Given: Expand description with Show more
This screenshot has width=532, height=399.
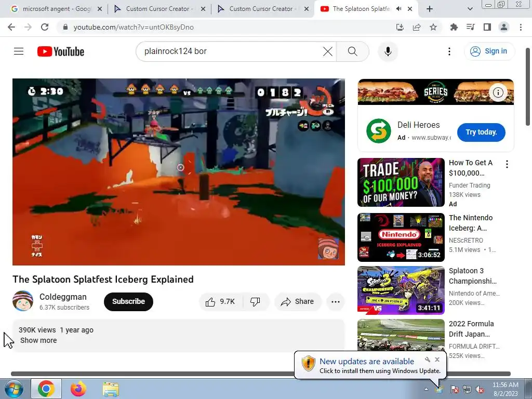Looking at the screenshot, I should click(38, 340).
